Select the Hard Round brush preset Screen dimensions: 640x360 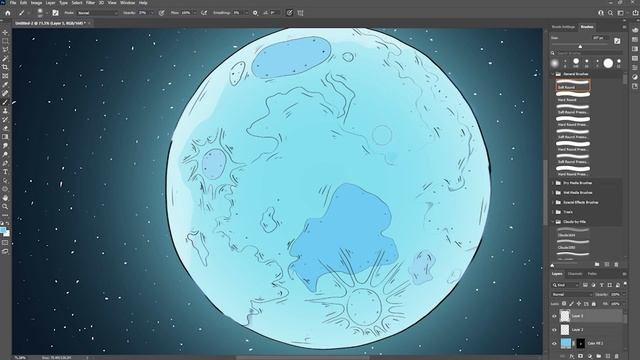point(573,97)
